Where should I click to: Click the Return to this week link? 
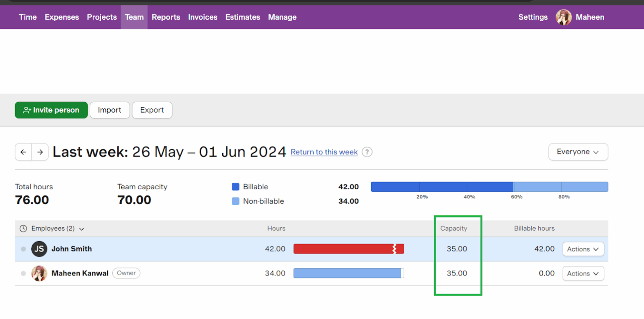[x=324, y=152]
